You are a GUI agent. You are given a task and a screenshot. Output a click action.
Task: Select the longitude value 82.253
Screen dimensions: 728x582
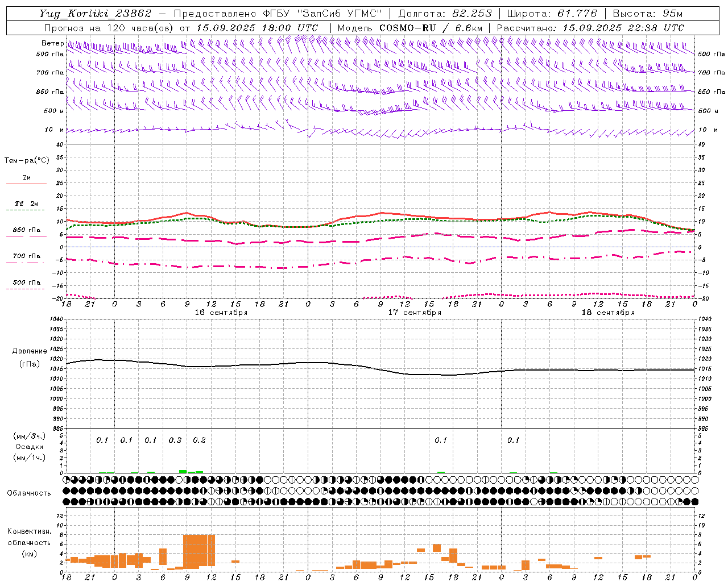pyautogui.click(x=473, y=14)
